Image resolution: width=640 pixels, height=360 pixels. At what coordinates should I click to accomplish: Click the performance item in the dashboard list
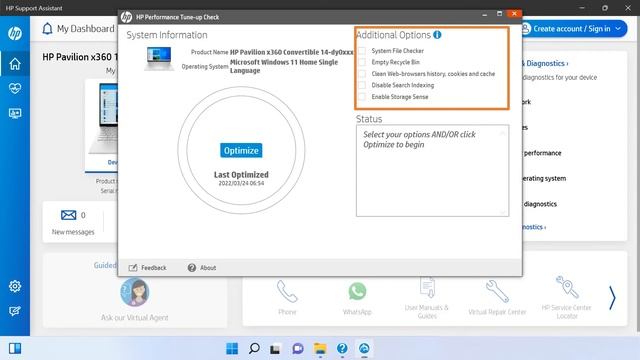(x=542, y=153)
